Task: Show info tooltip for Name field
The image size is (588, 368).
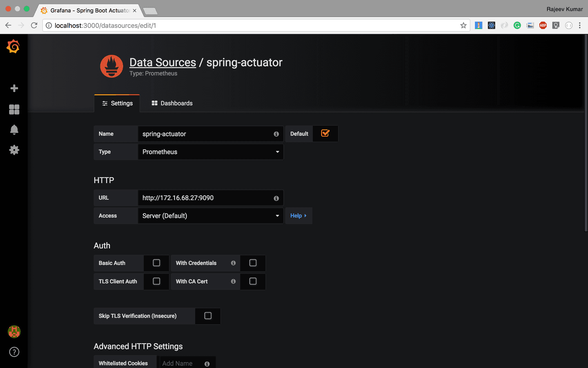Action: pyautogui.click(x=276, y=134)
